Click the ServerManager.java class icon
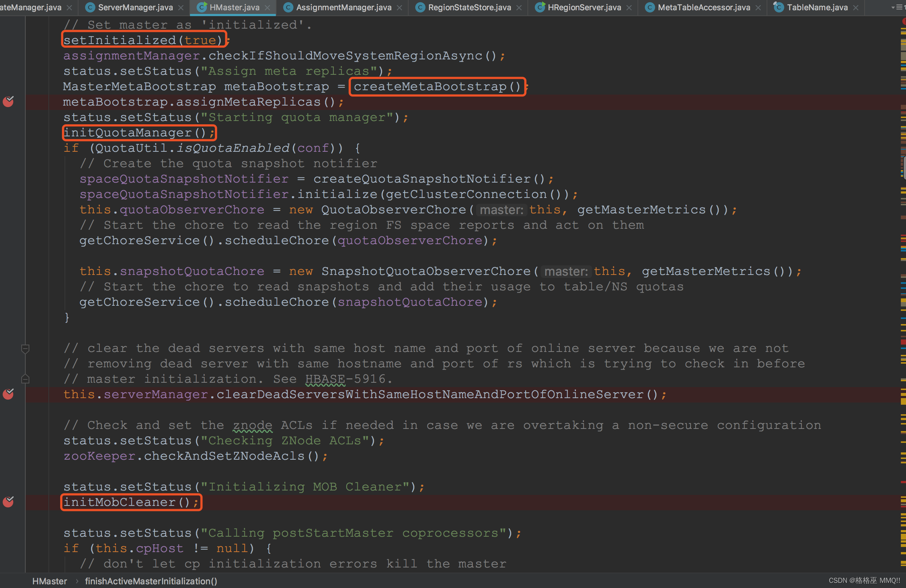The height and width of the screenshot is (588, 906). pos(90,7)
